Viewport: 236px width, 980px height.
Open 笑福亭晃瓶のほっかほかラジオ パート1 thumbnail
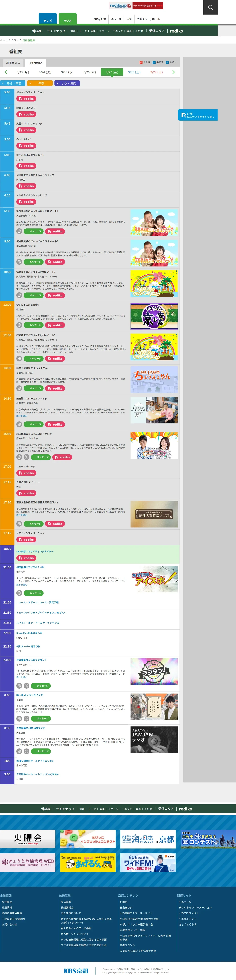[x=154, y=223]
